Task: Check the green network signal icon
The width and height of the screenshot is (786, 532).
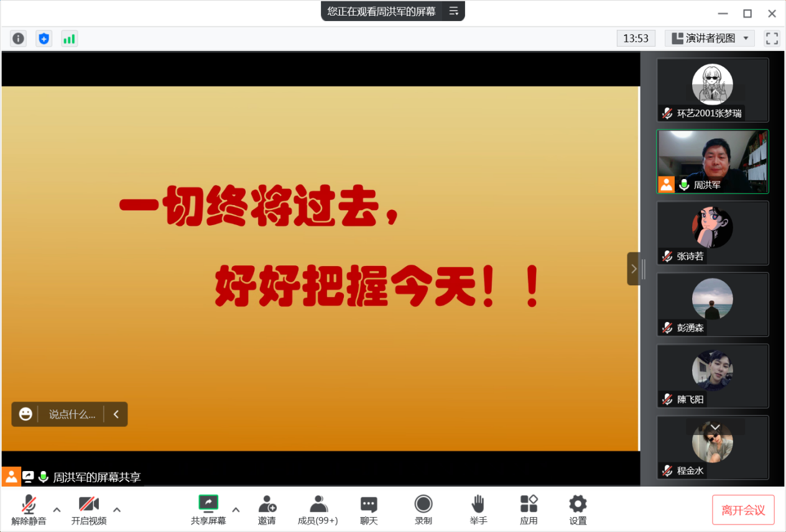Action: point(69,39)
